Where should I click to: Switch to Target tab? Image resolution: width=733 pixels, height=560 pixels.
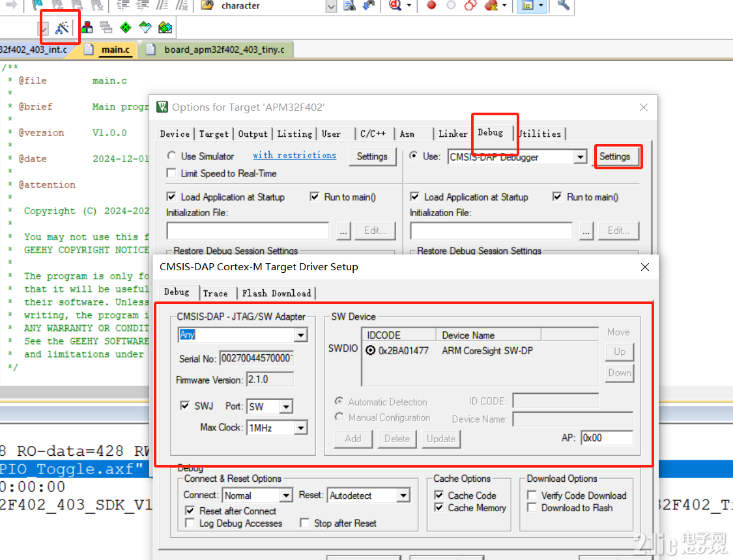pyautogui.click(x=214, y=134)
